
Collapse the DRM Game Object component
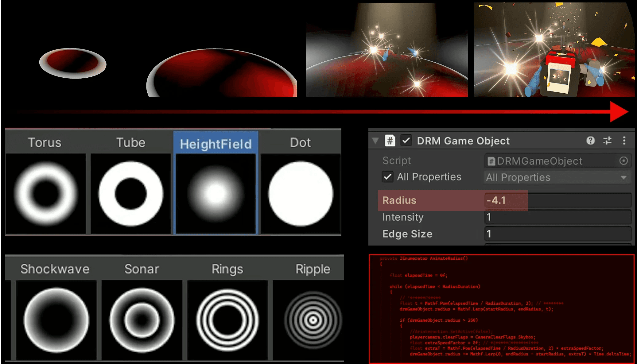coord(375,141)
